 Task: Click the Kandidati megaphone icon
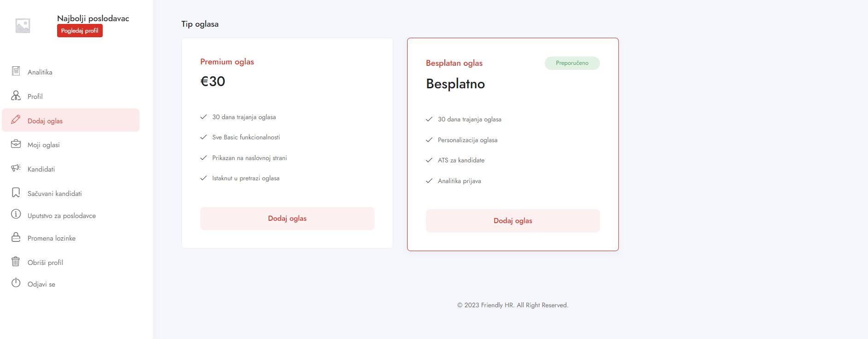tap(16, 168)
